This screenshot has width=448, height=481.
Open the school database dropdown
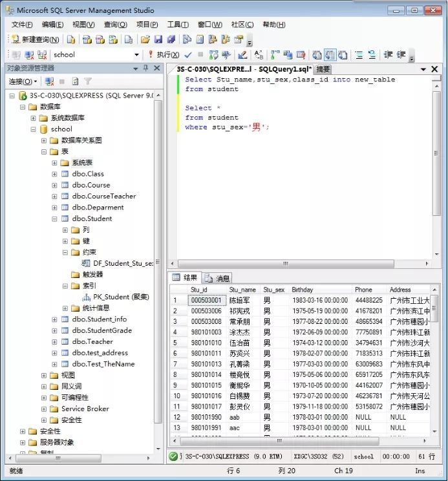tap(137, 55)
